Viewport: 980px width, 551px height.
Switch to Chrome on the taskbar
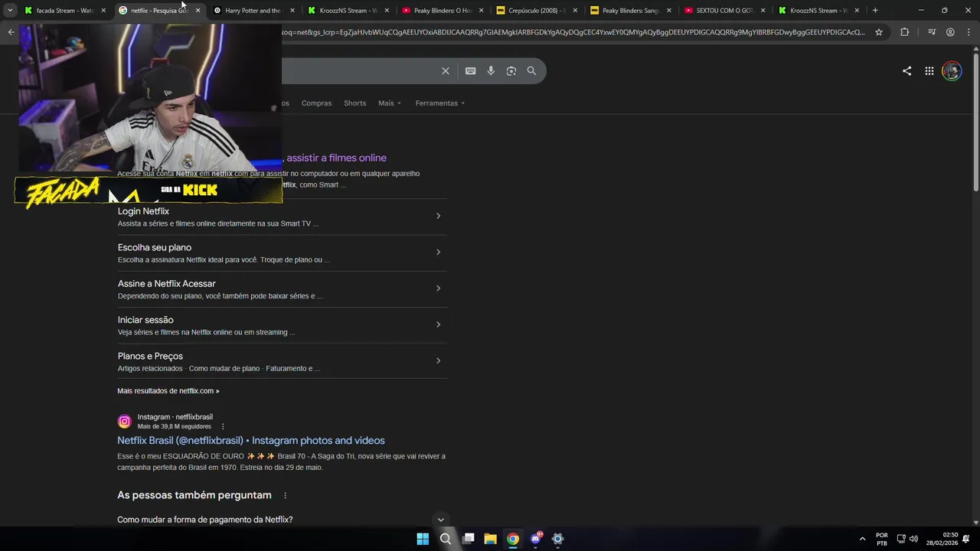pyautogui.click(x=513, y=539)
